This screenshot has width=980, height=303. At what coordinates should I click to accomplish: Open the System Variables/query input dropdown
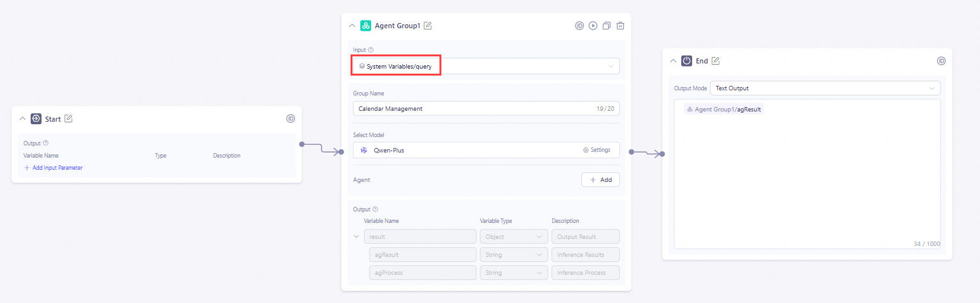point(486,66)
